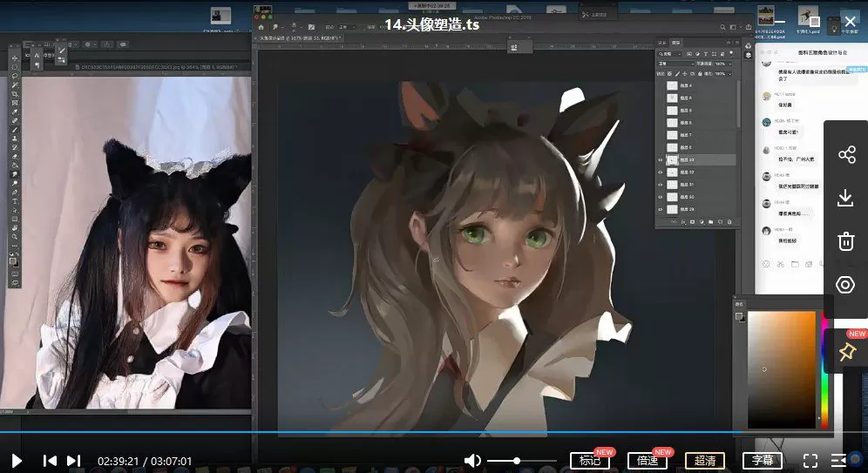
Task: Click the add layer mask icon
Action: (693, 222)
